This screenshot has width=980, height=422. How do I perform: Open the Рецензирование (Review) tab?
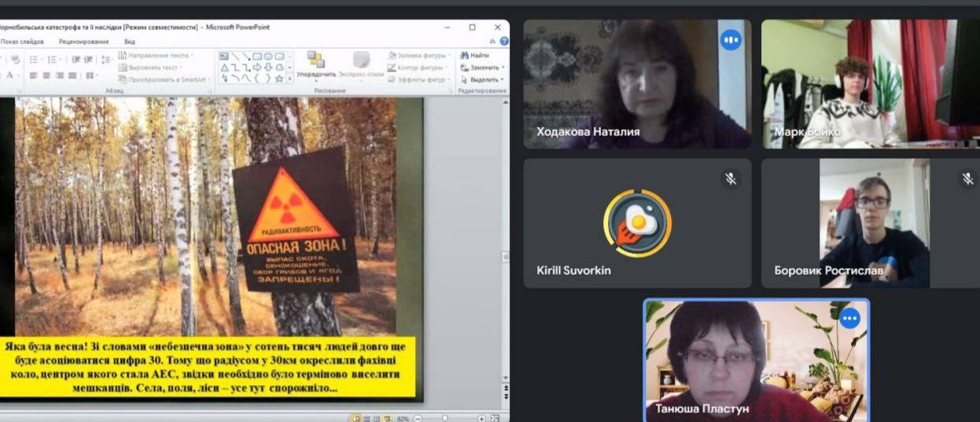pos(83,42)
